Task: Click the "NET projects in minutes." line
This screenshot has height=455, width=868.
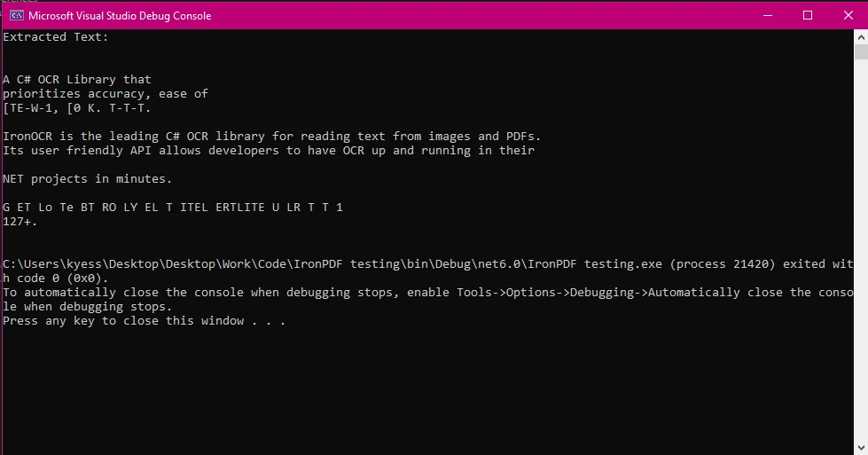Action: (x=87, y=179)
